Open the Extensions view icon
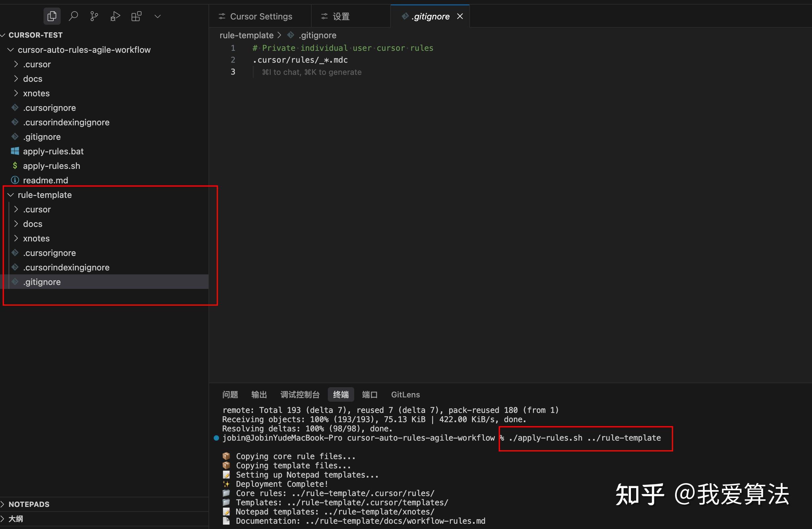The width and height of the screenshot is (812, 529). click(136, 16)
